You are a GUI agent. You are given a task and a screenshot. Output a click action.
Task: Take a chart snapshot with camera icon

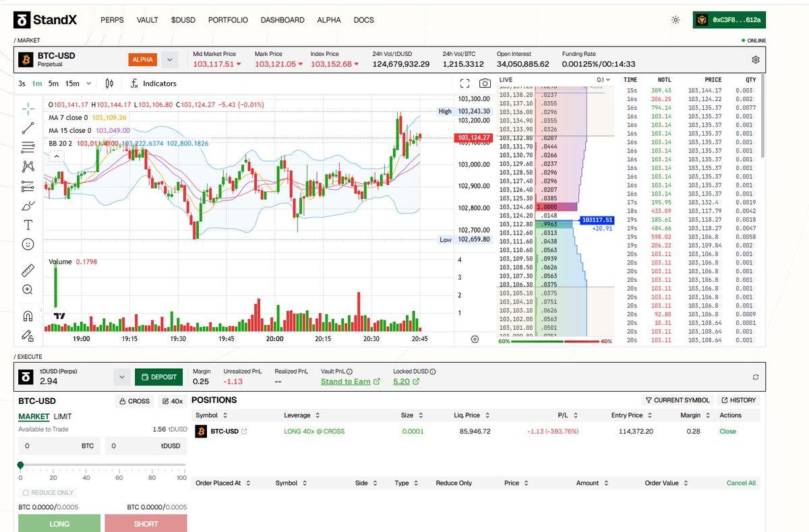point(485,84)
